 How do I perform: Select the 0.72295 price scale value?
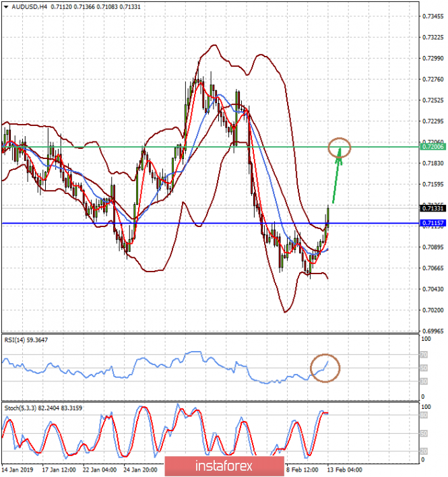coord(433,121)
